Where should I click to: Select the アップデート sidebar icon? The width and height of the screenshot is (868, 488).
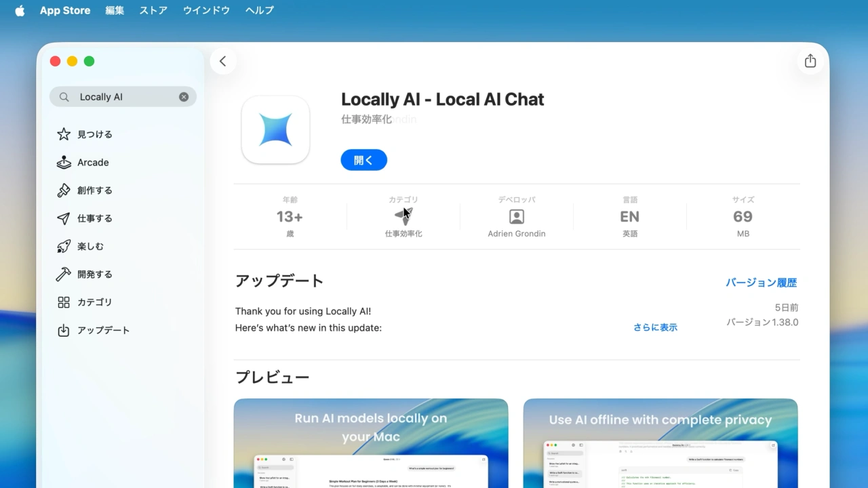point(62,330)
